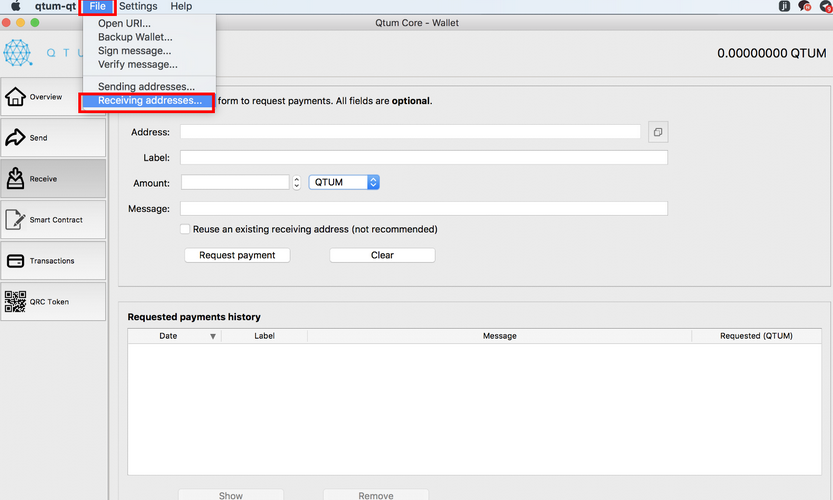
Task: Open the Send page
Action: point(53,138)
